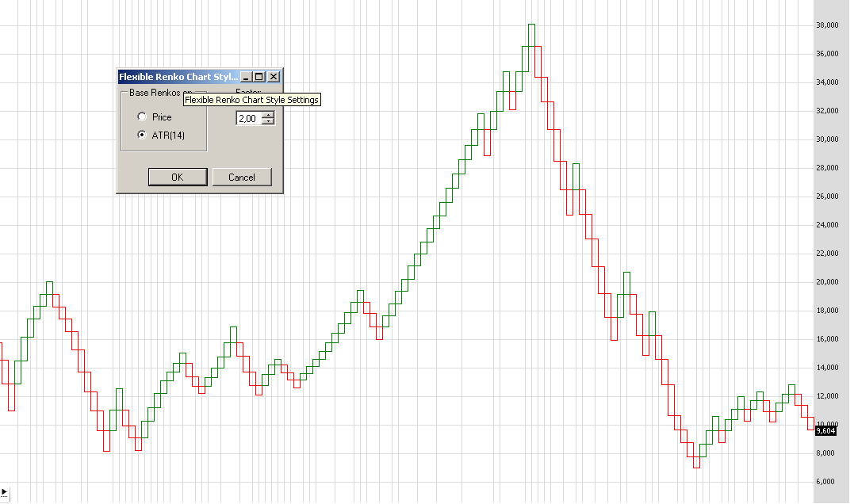Maximize the Flexible Renko settings dialog
Viewport: 854px width, 504px height.
click(258, 76)
